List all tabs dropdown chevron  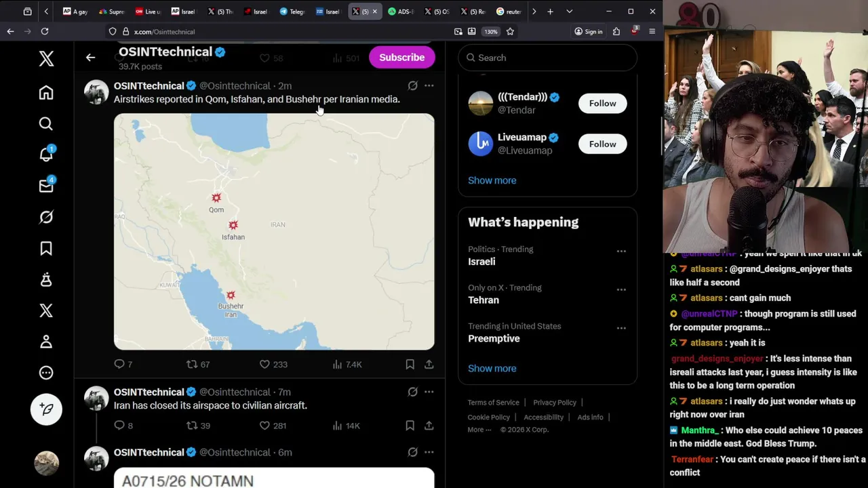coord(569,12)
